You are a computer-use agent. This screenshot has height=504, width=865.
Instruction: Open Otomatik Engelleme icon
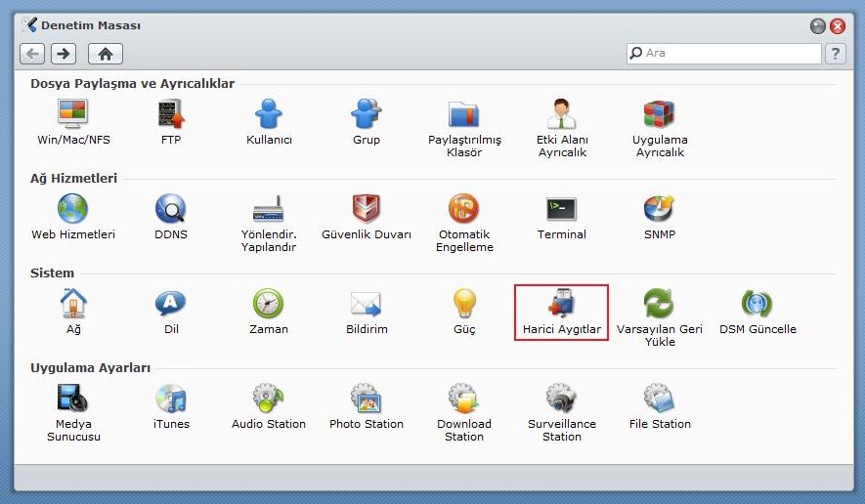(464, 208)
